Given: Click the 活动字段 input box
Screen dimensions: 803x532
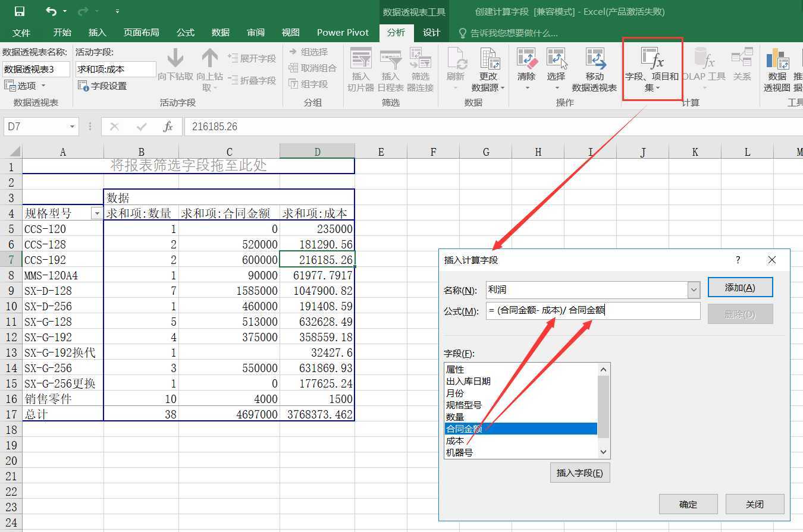Looking at the screenshot, I should click(x=115, y=69).
